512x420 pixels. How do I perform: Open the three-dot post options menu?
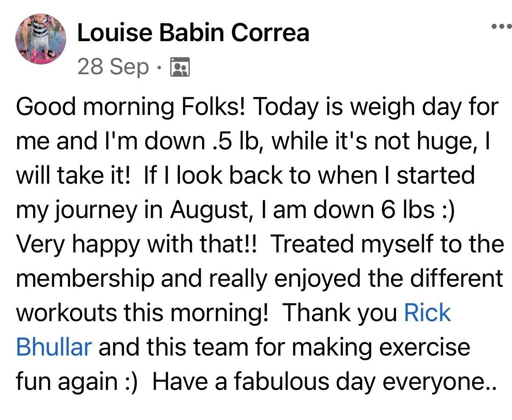501,27
